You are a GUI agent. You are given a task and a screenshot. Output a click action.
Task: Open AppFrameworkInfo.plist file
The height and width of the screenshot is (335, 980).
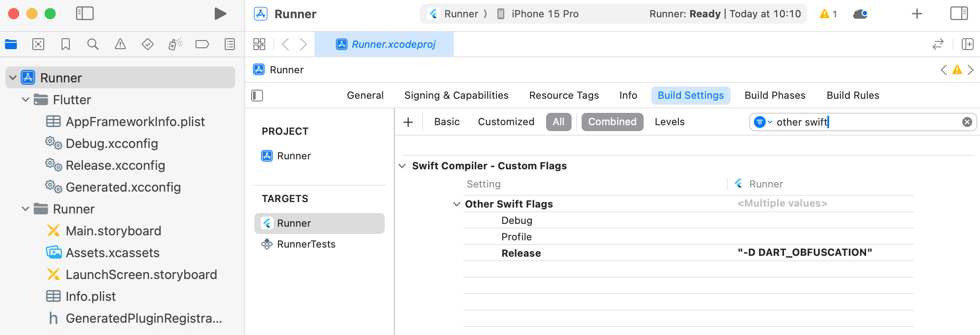(x=125, y=122)
